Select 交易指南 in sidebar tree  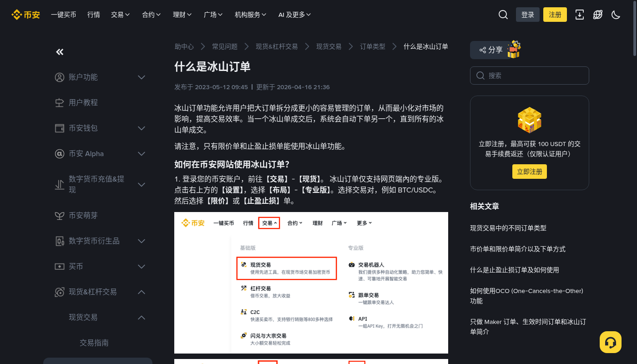tap(94, 343)
